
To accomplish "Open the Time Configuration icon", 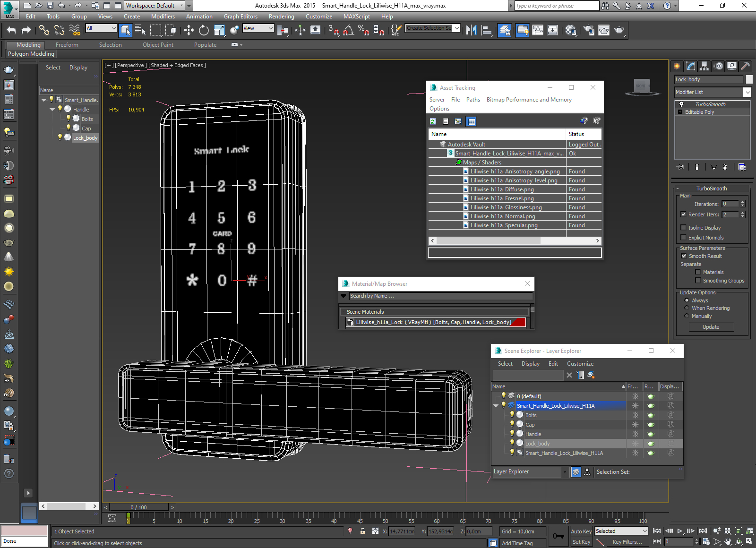I will (x=706, y=541).
